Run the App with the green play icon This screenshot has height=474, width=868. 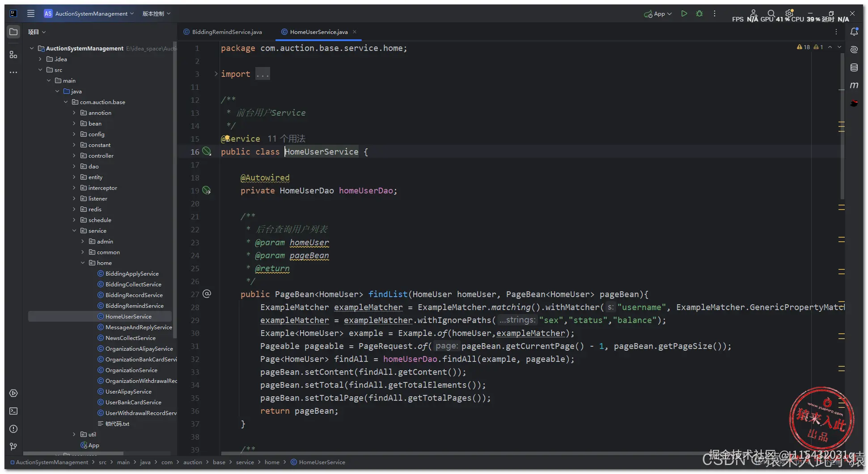(684, 14)
